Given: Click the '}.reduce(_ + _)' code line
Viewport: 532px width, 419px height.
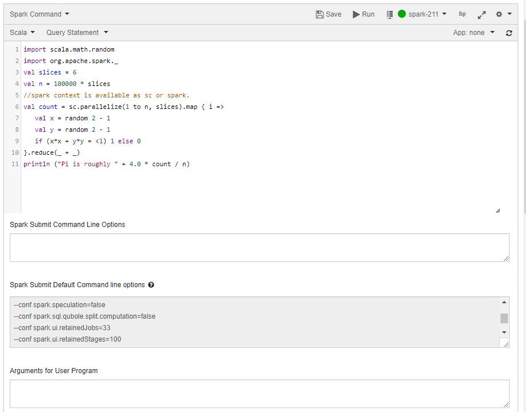Looking at the screenshot, I should [x=52, y=152].
